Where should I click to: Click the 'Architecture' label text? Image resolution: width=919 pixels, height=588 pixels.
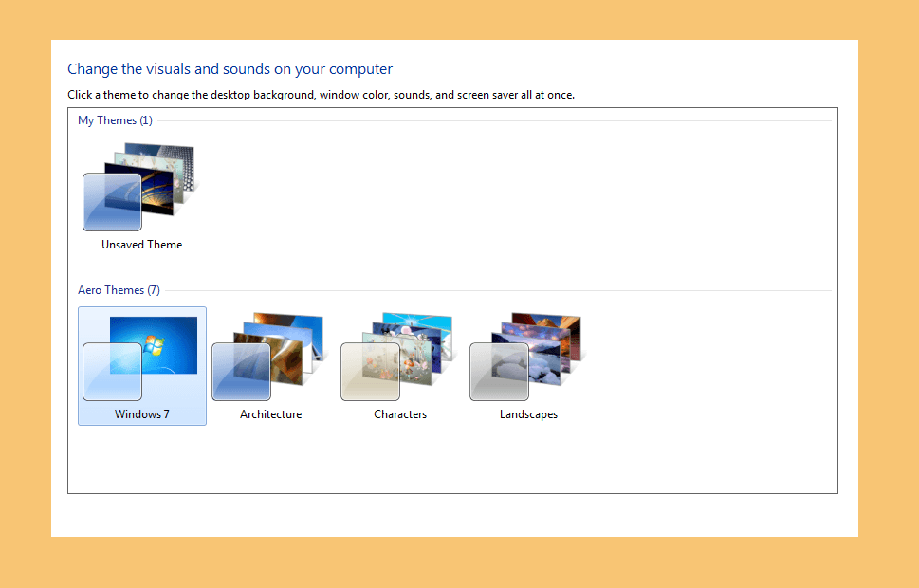271,414
